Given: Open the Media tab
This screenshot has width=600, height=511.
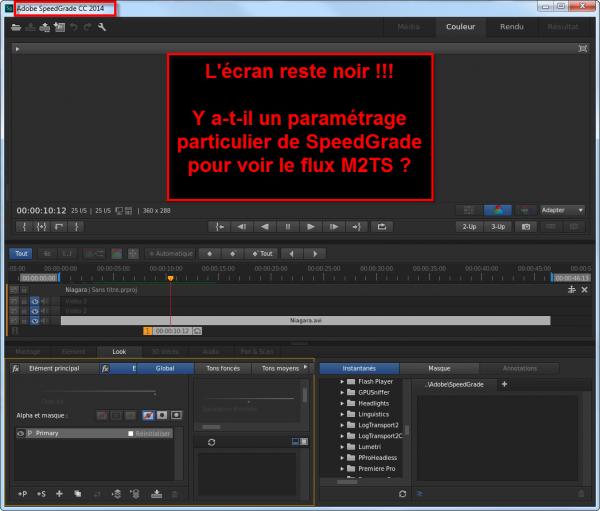Looking at the screenshot, I should pos(408,27).
